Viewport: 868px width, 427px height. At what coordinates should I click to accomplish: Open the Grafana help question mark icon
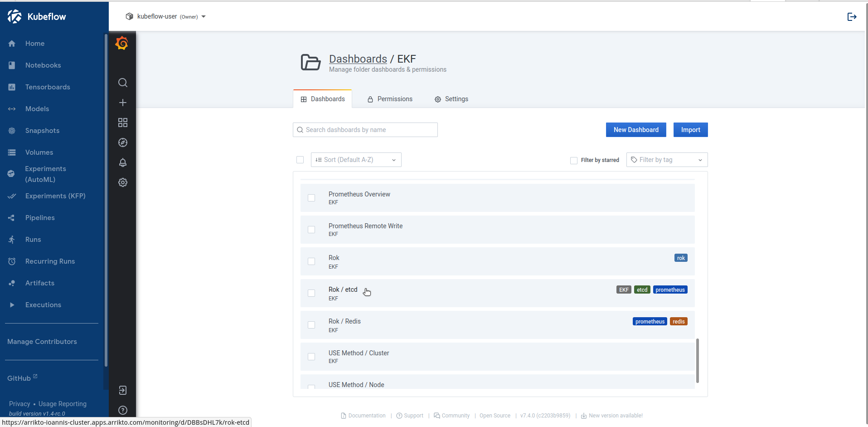(x=123, y=410)
